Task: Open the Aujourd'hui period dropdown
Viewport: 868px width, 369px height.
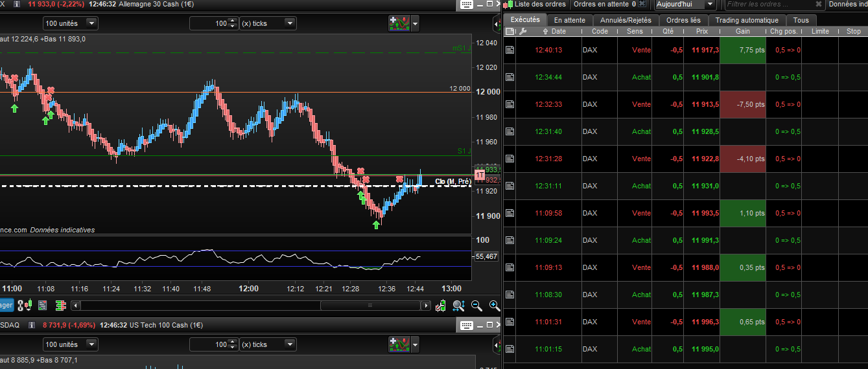Action: coord(685,4)
